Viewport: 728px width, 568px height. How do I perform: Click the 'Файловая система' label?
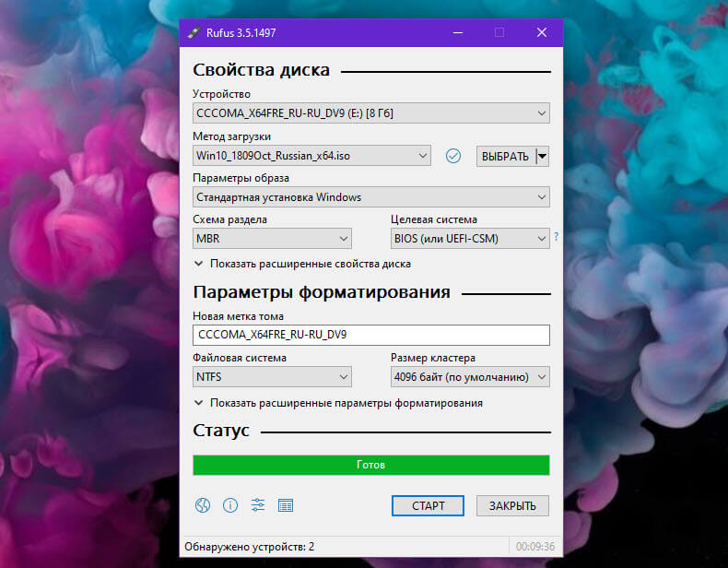[240, 358]
